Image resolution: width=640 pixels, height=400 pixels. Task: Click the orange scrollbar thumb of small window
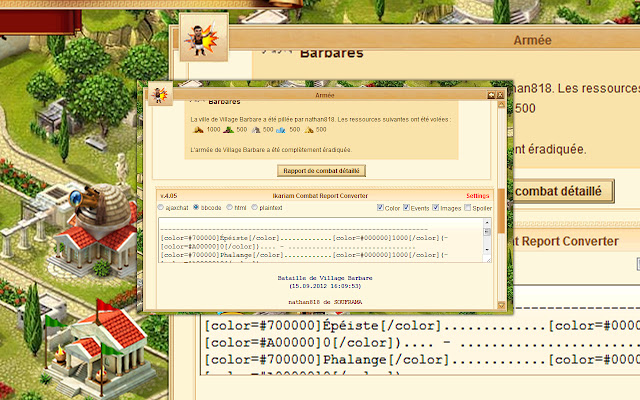point(501,211)
